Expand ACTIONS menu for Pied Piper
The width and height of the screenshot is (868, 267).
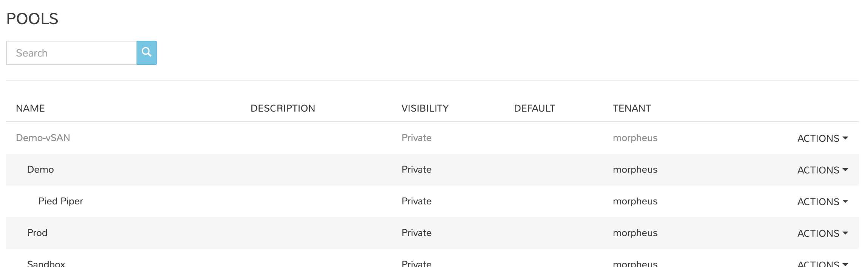tap(822, 202)
